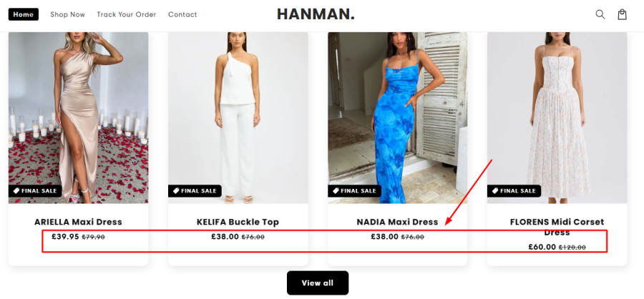Open the search icon
Screen dimensions: 644x299
click(600, 14)
